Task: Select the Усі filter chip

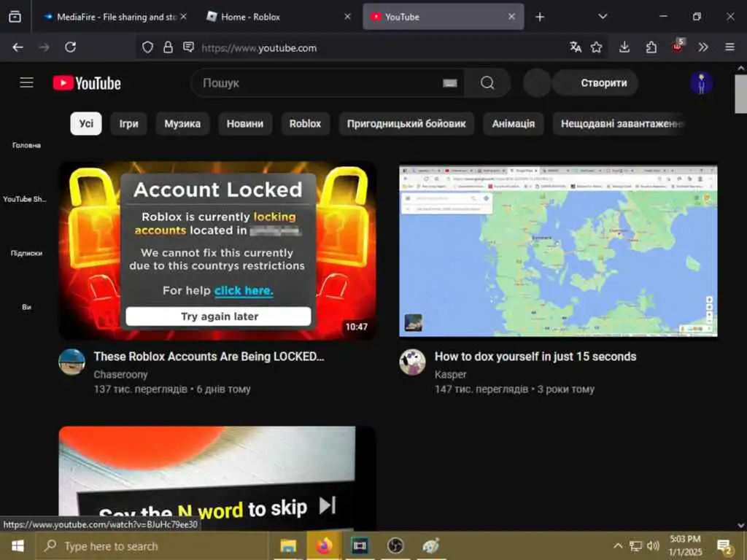Action: pos(86,124)
